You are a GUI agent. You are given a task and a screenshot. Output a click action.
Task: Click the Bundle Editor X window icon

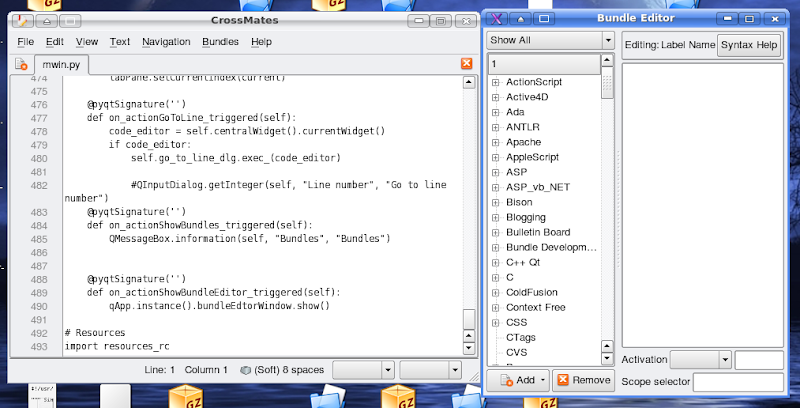click(496, 19)
